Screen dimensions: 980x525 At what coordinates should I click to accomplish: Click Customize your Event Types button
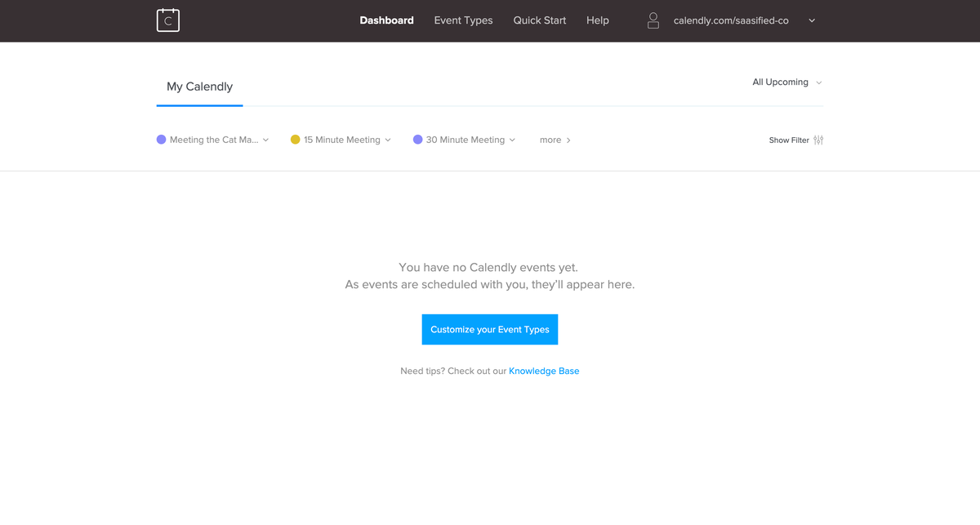[490, 330]
